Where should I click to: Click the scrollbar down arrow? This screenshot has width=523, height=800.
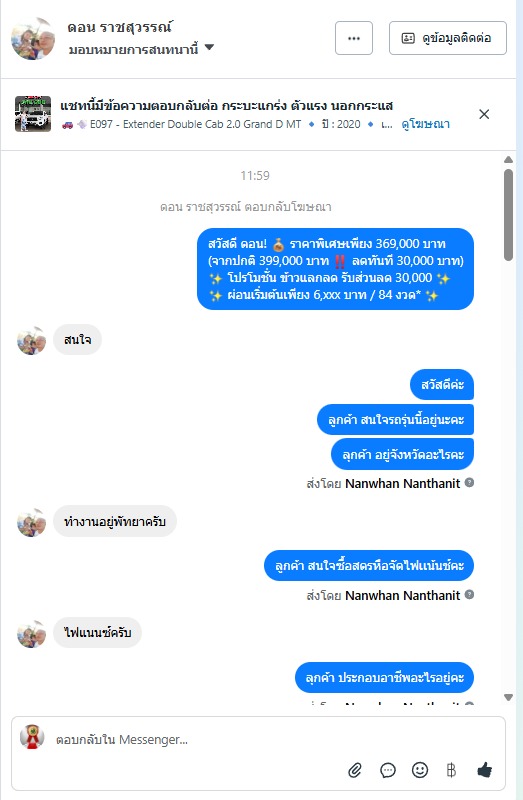pos(508,697)
